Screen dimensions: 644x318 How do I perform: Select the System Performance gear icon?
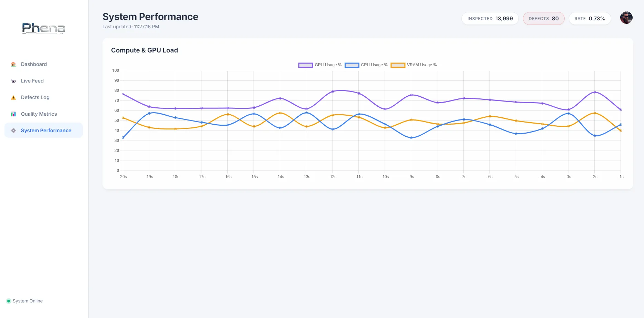13,131
